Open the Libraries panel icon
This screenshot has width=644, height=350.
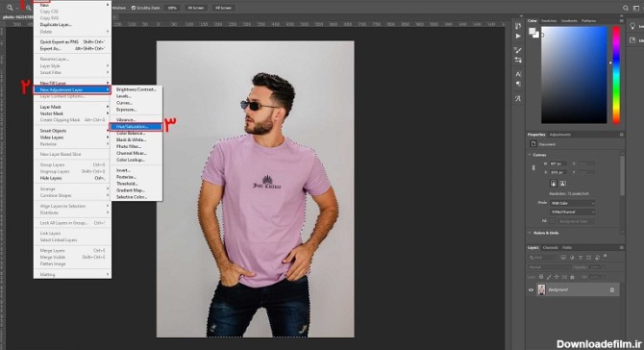coord(632,40)
